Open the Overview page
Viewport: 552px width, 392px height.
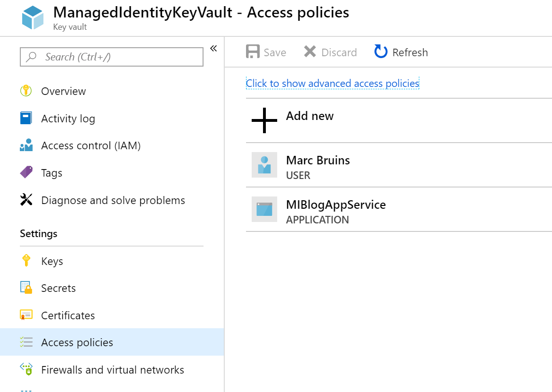(63, 91)
